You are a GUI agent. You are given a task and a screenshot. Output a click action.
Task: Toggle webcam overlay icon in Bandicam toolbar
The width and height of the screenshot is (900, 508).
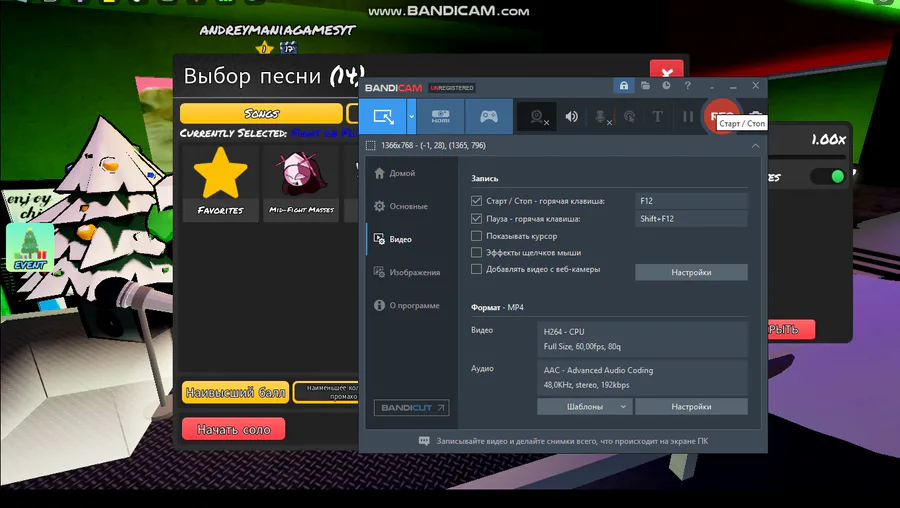click(538, 117)
